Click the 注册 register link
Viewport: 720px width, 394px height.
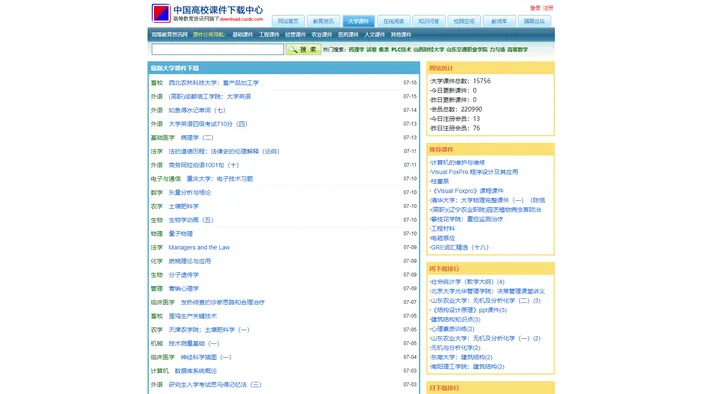click(548, 8)
